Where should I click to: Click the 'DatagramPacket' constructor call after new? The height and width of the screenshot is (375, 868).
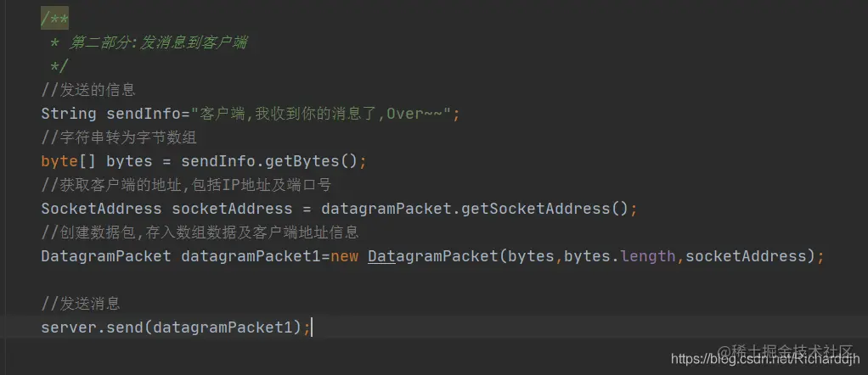(433, 256)
